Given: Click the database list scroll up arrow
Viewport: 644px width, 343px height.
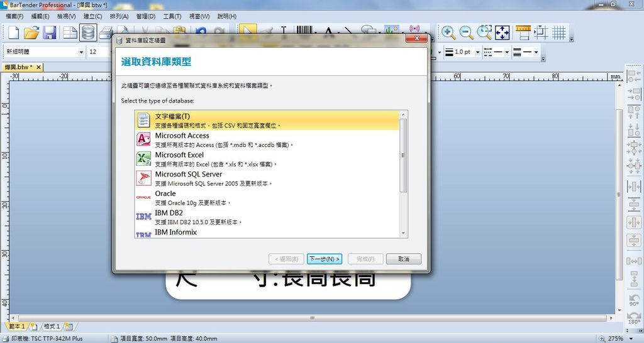Looking at the screenshot, I should tap(403, 114).
